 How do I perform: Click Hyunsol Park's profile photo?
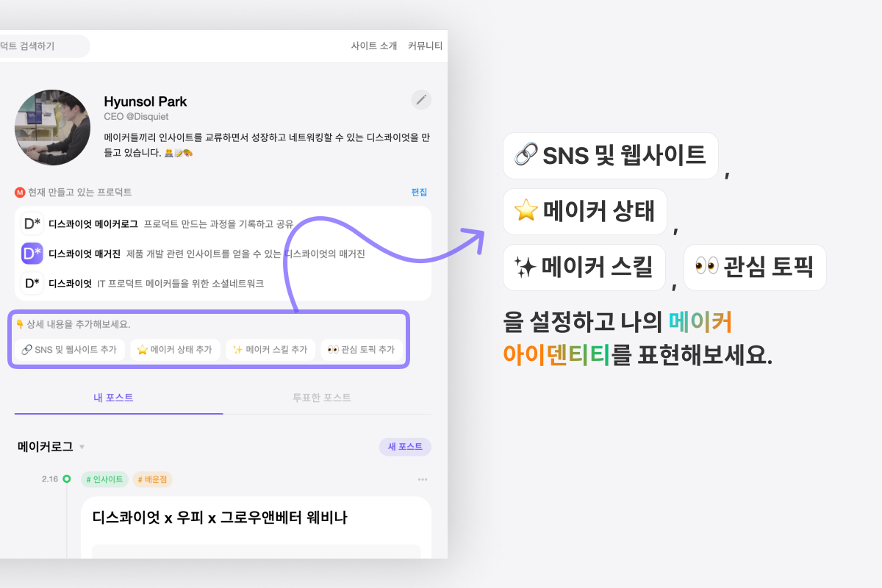(52, 127)
